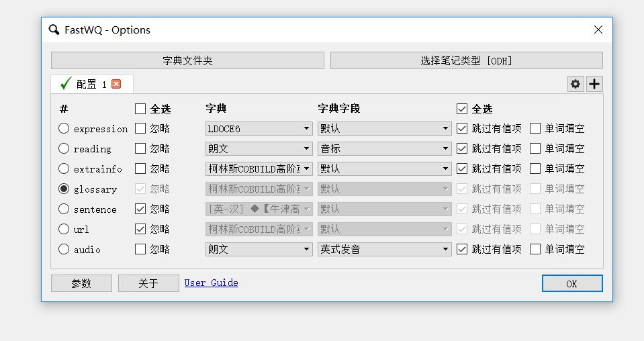Enable 单词填空 for reading row
The width and height of the screenshot is (644, 341).
point(535,148)
